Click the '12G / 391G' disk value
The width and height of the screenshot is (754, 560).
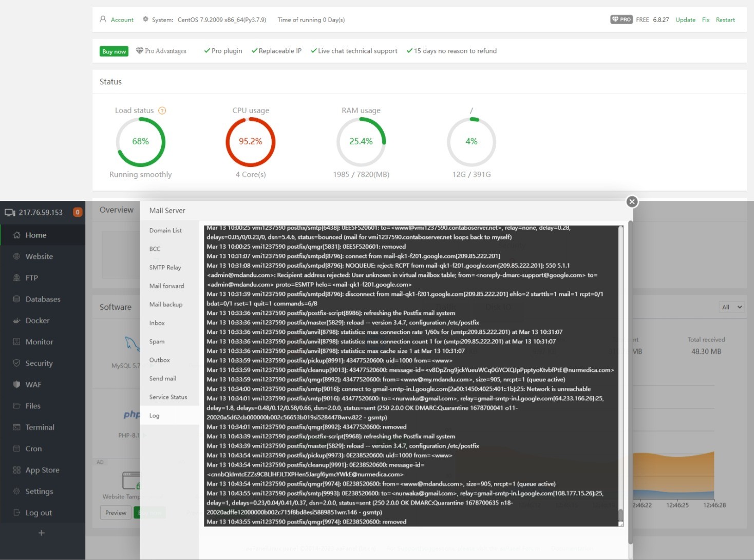[x=472, y=175]
